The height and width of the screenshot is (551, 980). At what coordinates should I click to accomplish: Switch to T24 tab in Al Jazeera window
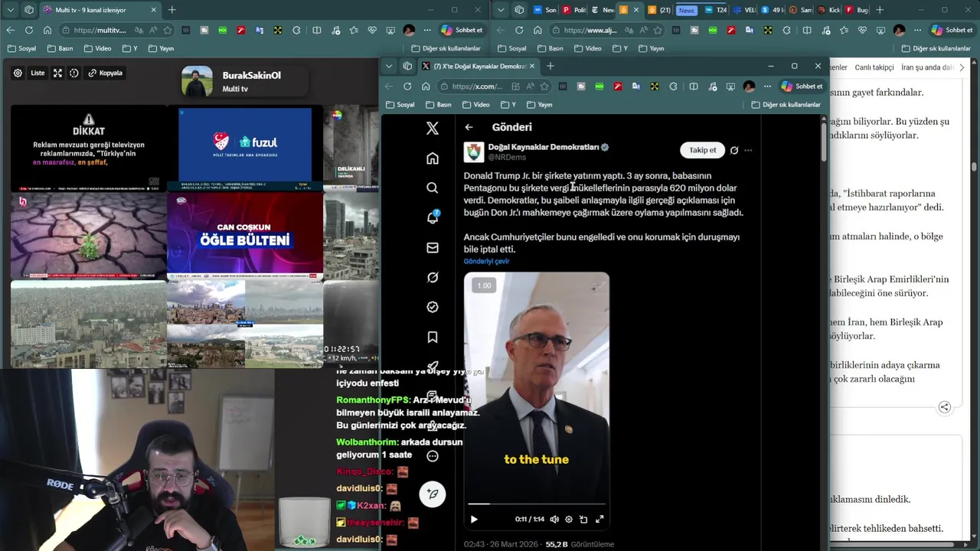[x=715, y=10]
